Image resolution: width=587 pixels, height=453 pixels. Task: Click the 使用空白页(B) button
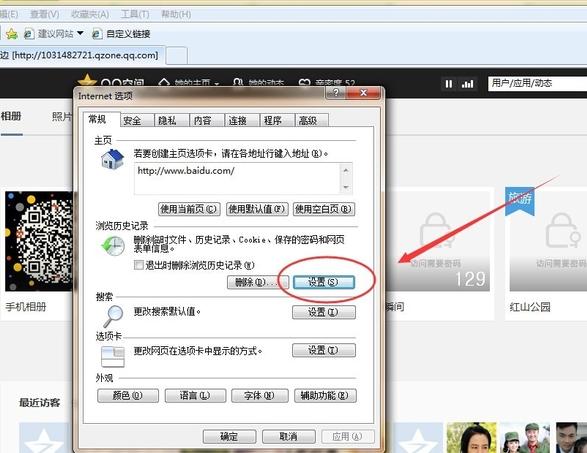324,209
